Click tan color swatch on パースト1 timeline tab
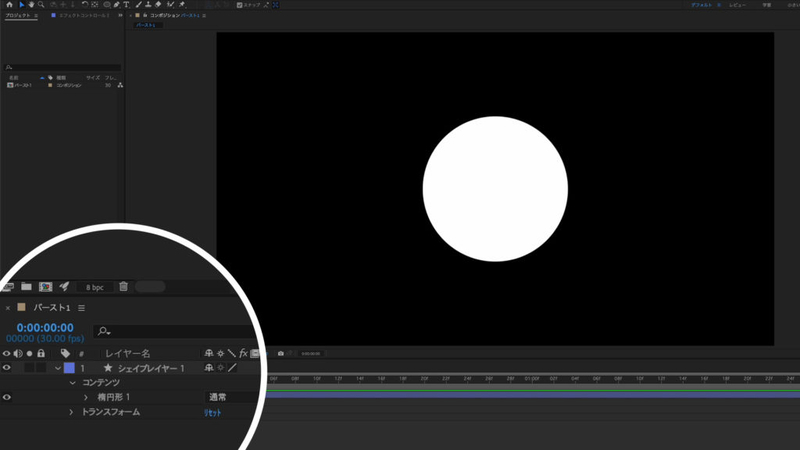The image size is (800, 450). 21,307
